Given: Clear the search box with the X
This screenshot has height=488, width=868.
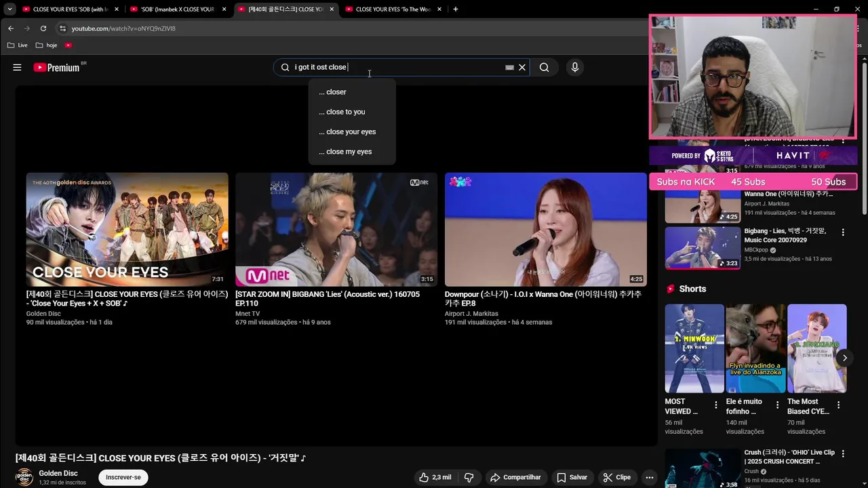Looking at the screenshot, I should pyautogui.click(x=522, y=67).
